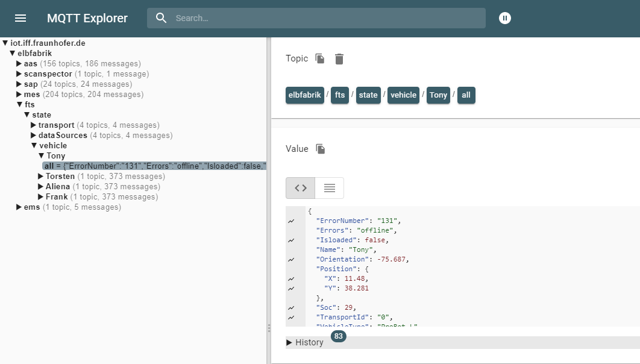
Task: Copy the topic path to clipboard
Action: click(x=320, y=58)
